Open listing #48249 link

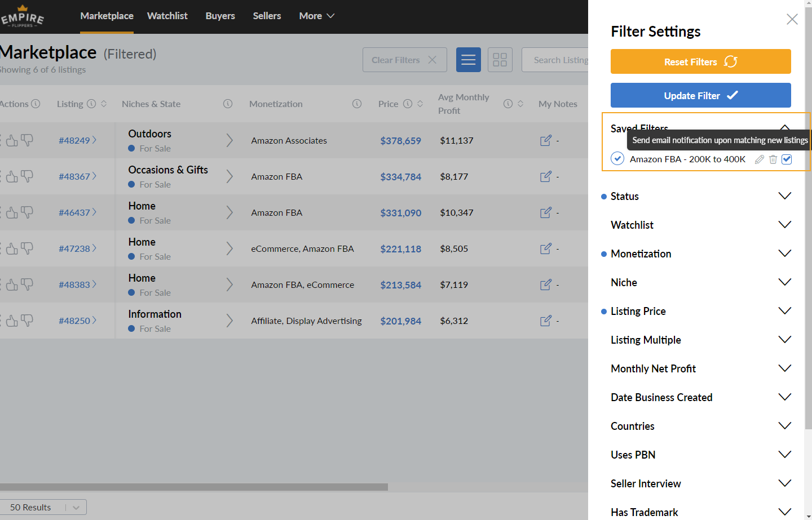pyautogui.click(x=78, y=140)
